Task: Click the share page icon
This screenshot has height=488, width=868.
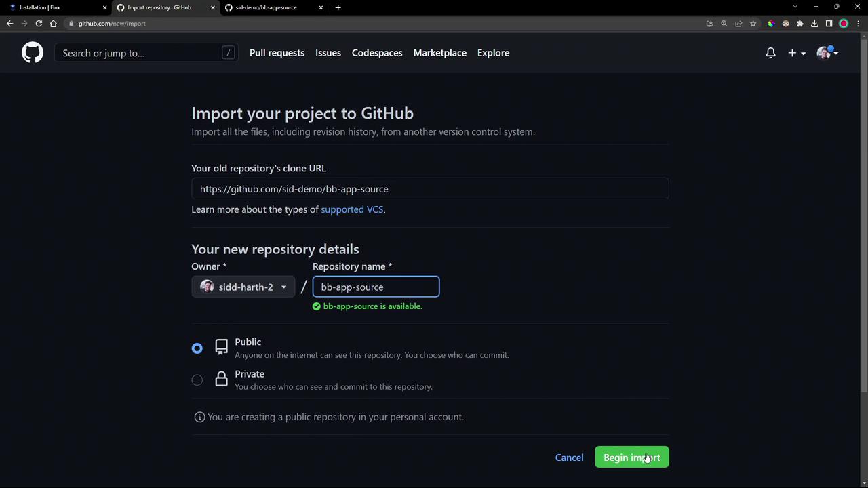Action: [738, 24]
